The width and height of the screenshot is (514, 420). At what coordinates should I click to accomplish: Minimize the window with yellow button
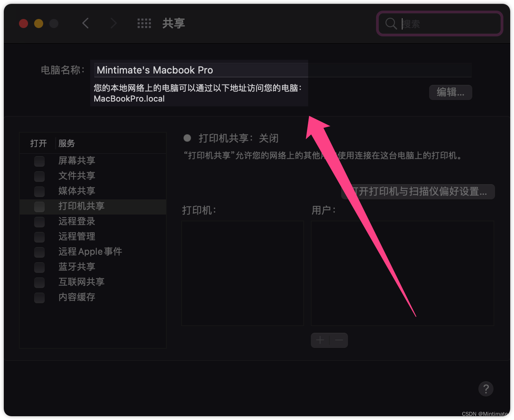(x=39, y=24)
